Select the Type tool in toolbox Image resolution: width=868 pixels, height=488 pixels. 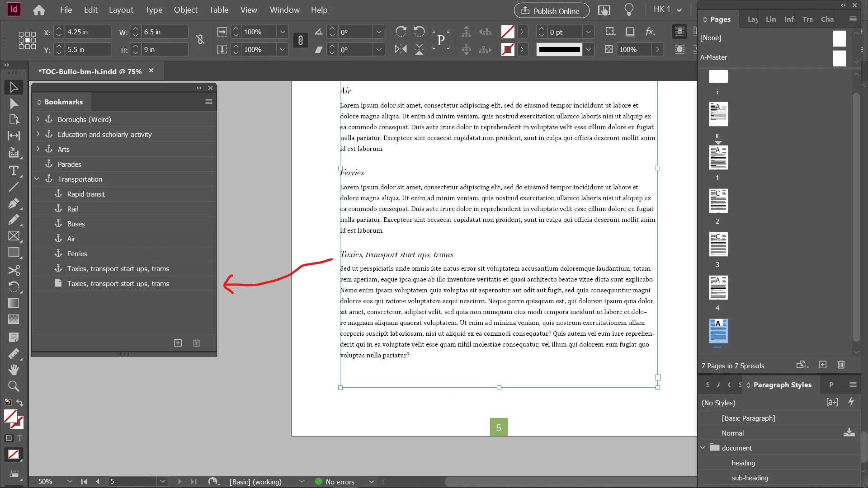point(14,171)
